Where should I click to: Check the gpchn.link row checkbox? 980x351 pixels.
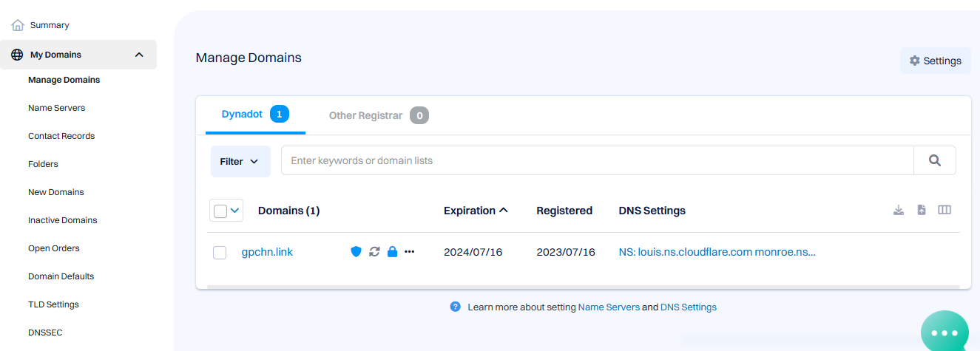tap(220, 253)
